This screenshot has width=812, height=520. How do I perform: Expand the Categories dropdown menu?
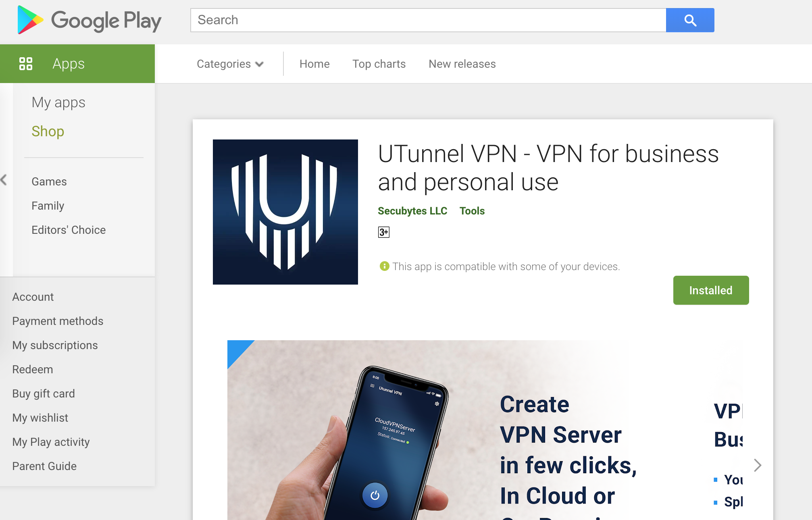(x=230, y=64)
